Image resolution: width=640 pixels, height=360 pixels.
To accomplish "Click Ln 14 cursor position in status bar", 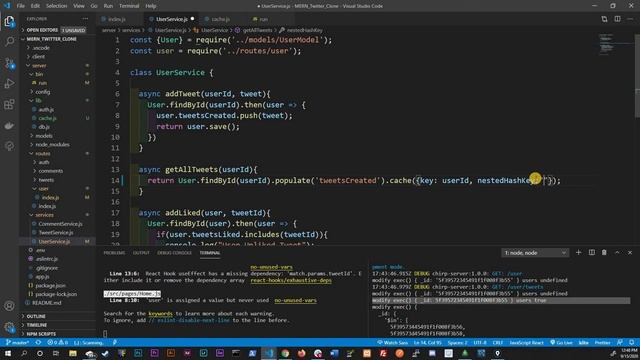I will (x=427, y=342).
